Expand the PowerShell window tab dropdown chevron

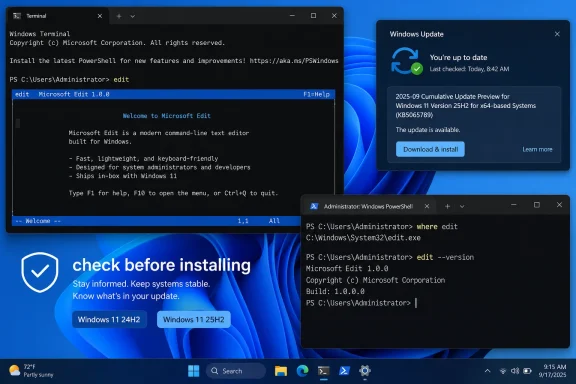coord(462,207)
